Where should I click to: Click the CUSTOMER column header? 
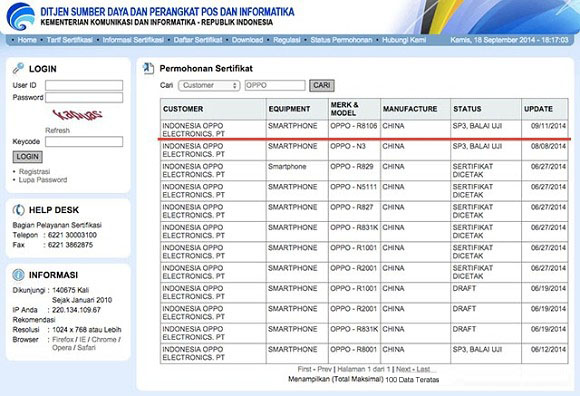213,109
